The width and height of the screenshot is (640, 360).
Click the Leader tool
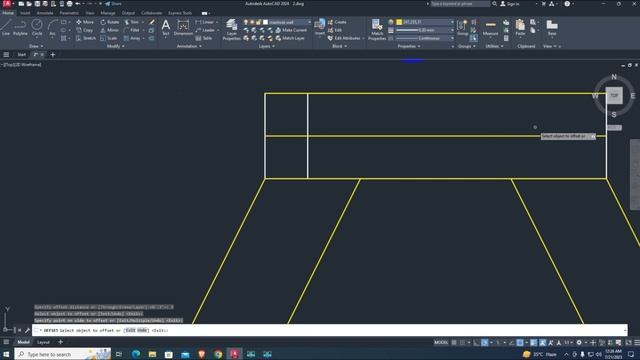pos(205,30)
